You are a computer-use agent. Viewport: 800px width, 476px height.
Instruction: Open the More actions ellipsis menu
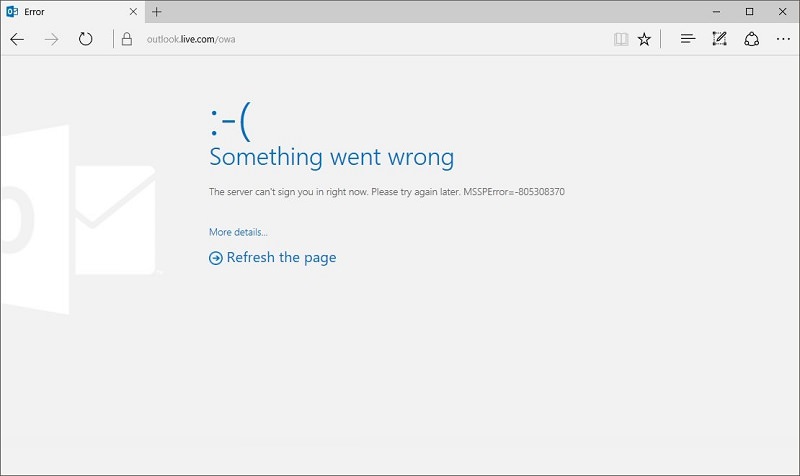[x=783, y=39]
